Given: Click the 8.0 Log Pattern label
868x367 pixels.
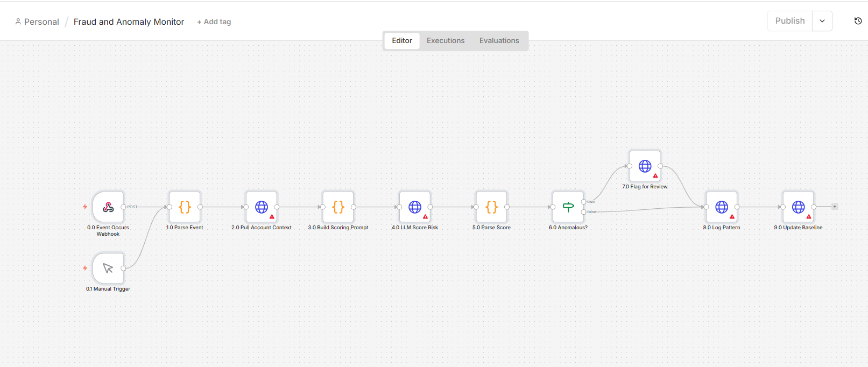Looking at the screenshot, I should 722,228.
